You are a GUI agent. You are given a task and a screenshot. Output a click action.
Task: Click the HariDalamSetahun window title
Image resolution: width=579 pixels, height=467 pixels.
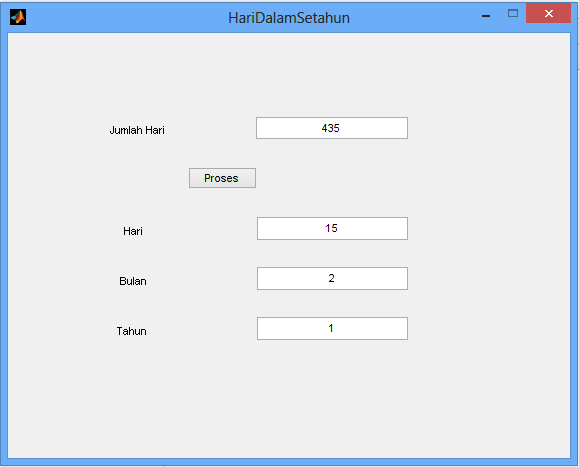point(289,18)
